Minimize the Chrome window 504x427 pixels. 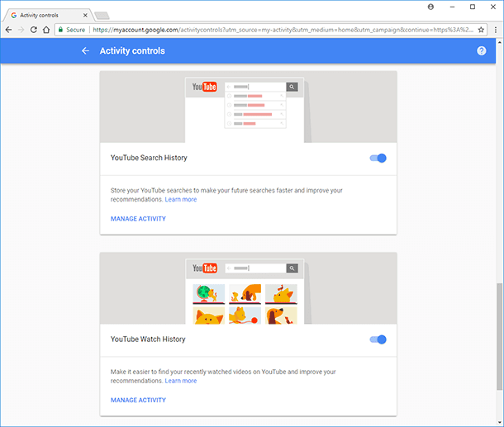(452, 7)
